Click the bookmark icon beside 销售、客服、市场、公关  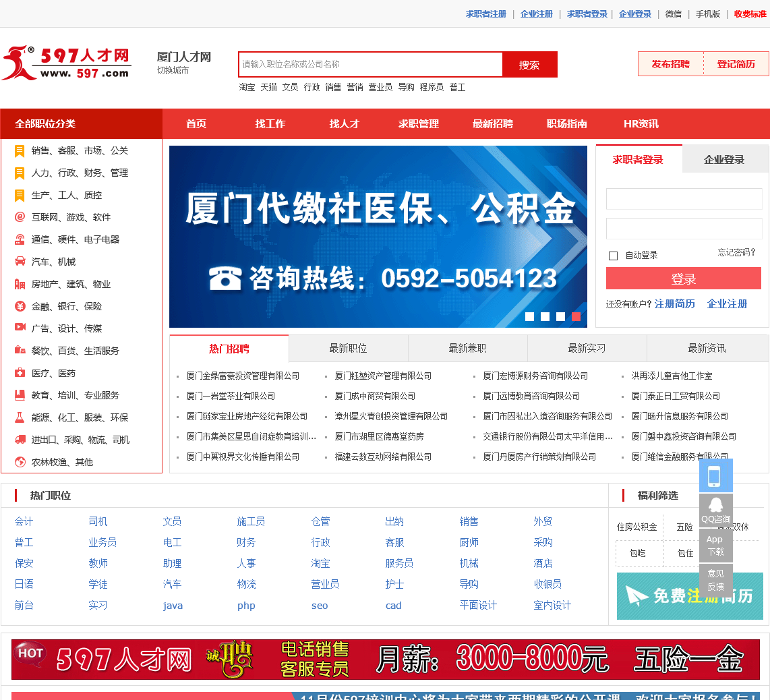point(20,151)
